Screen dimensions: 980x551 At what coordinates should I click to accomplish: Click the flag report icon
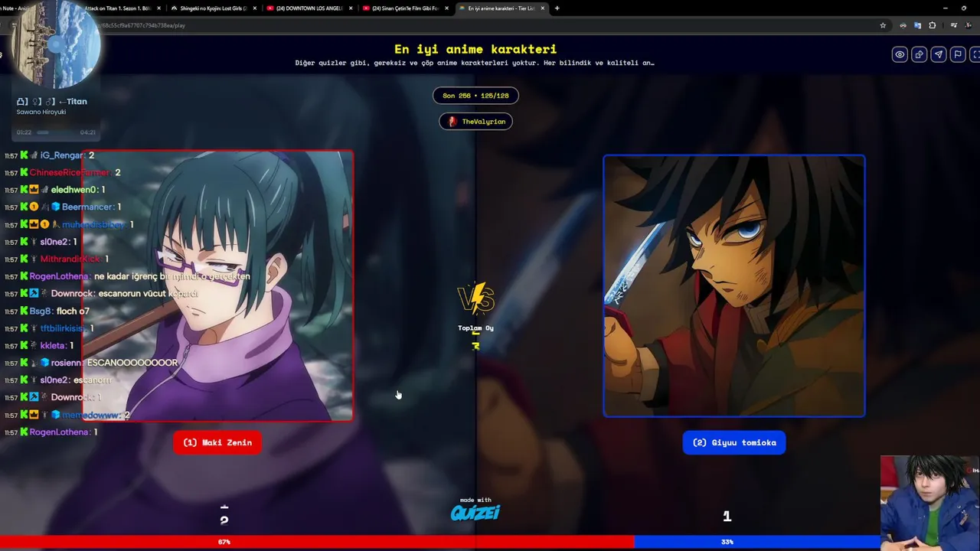(x=957, y=54)
